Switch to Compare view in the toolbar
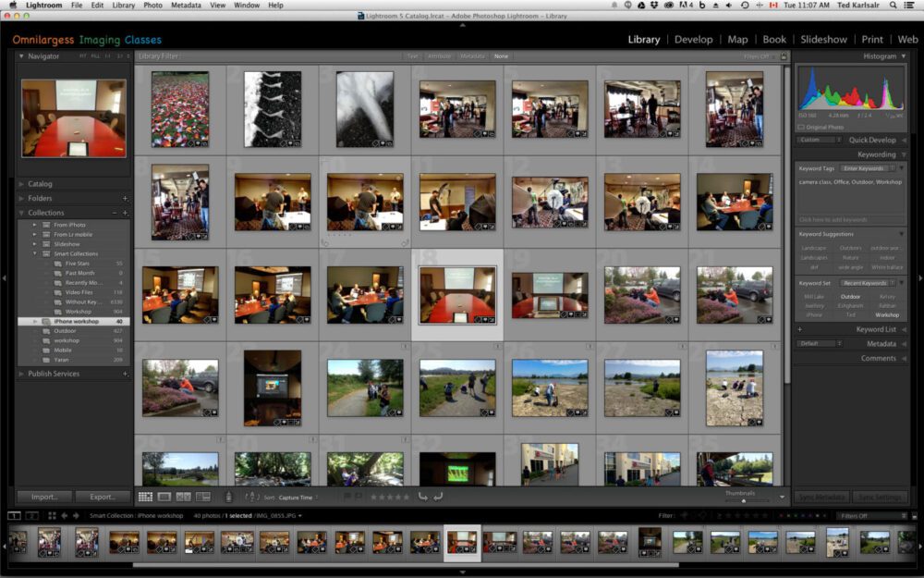This screenshot has height=578, width=924. click(x=183, y=498)
